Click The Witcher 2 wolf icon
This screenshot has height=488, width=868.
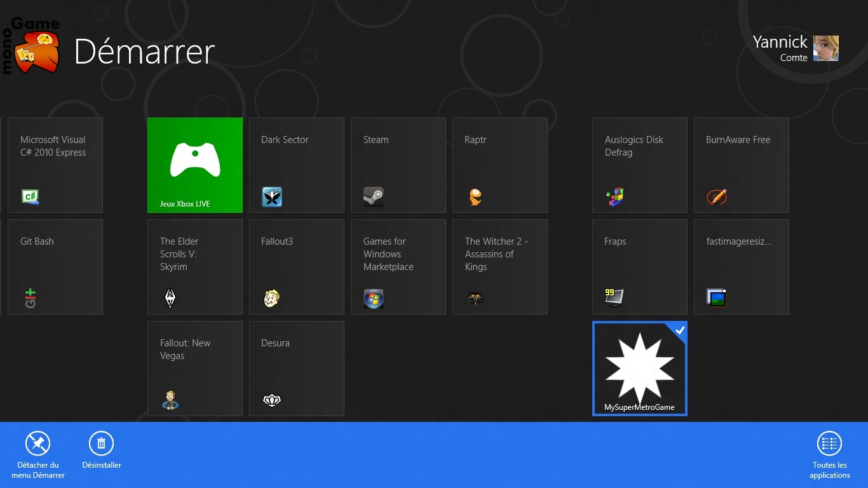[475, 299]
